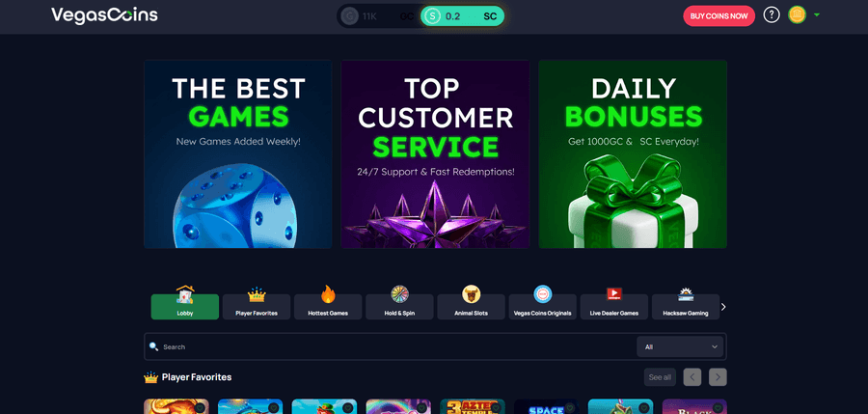Viewport: 868px width, 414px height.
Task: Switch to Sweeps Coins (SC) balance
Action: point(462,16)
